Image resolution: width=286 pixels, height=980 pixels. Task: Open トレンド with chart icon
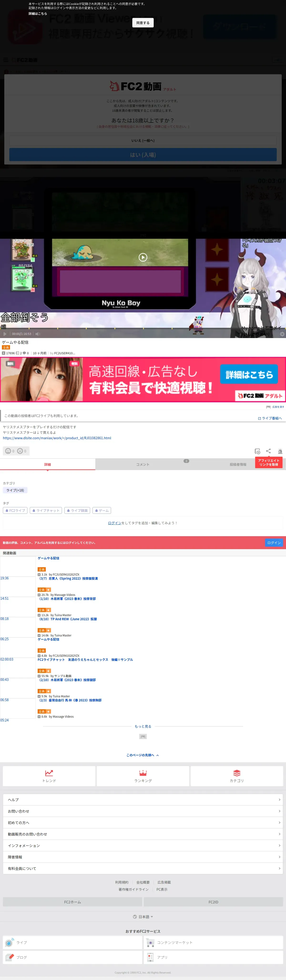coord(49,776)
